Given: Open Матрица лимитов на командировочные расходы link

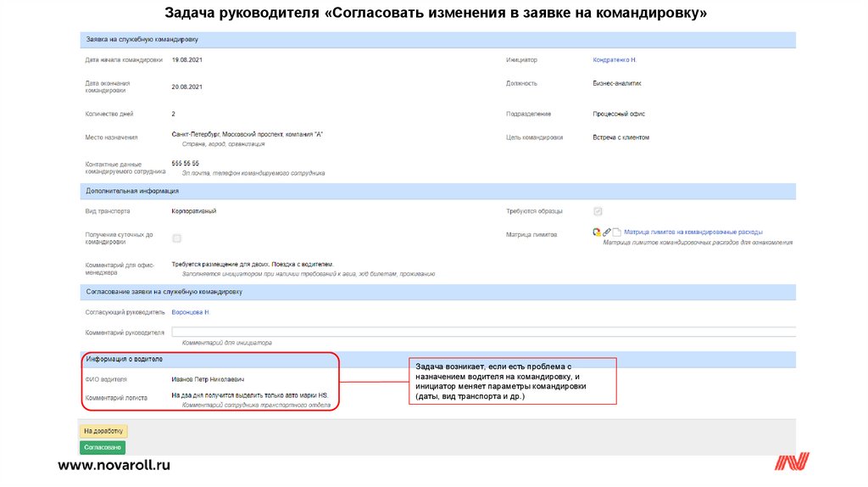Looking at the screenshot, I should click(x=693, y=232).
